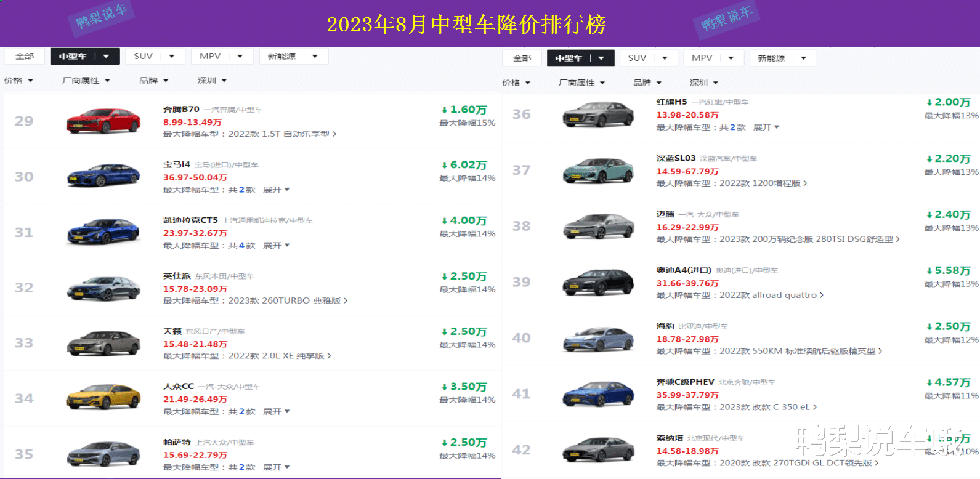This screenshot has width=980, height=479.
Task: Open the 奥迪A4(进口) title link
Action: (x=684, y=270)
